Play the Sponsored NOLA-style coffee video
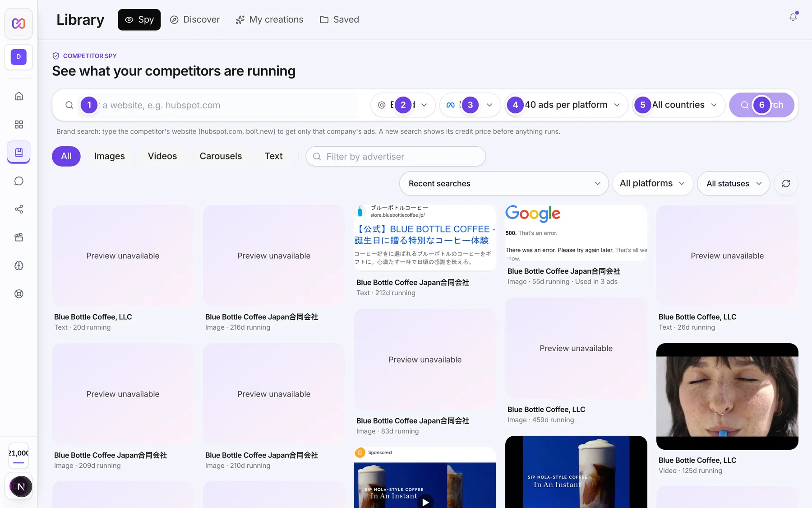The width and height of the screenshot is (812, 508). [425, 501]
